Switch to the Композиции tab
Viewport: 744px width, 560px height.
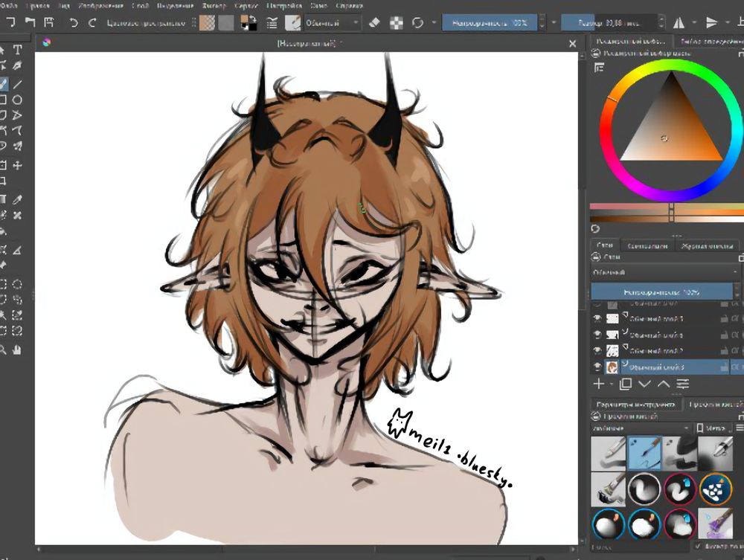coord(647,245)
